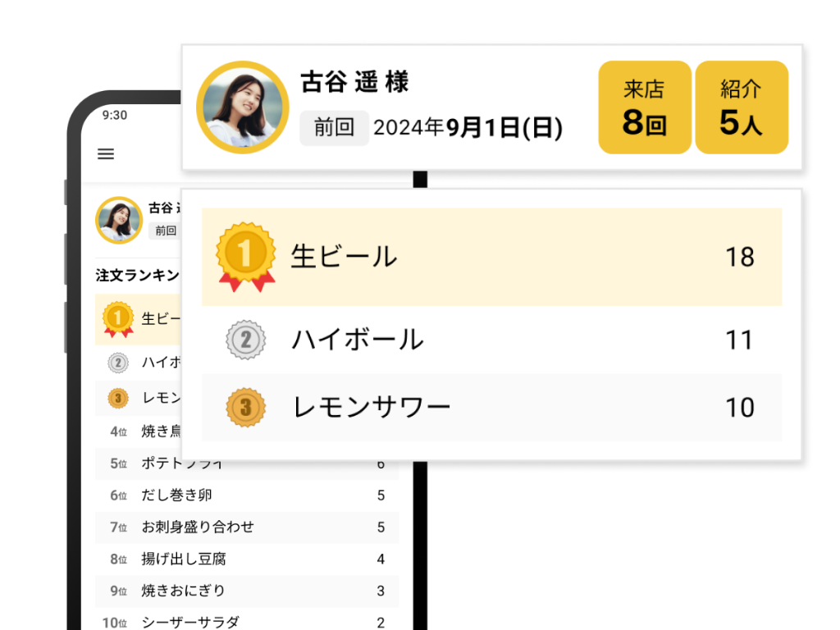Open the customer profile photo thumbnail

(242, 106)
